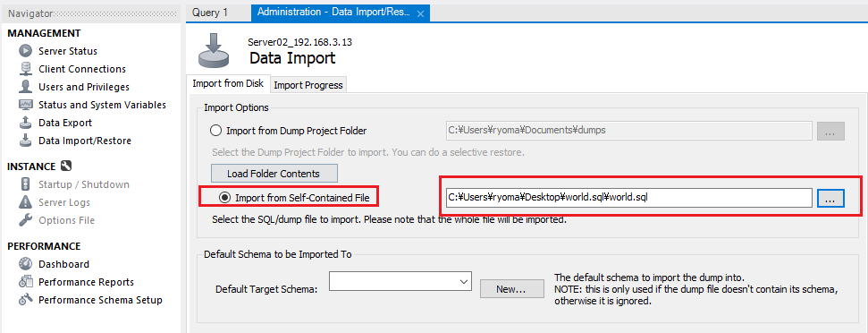Click the Server Logs warning icon
This screenshot has width=868, height=333.
tap(25, 202)
